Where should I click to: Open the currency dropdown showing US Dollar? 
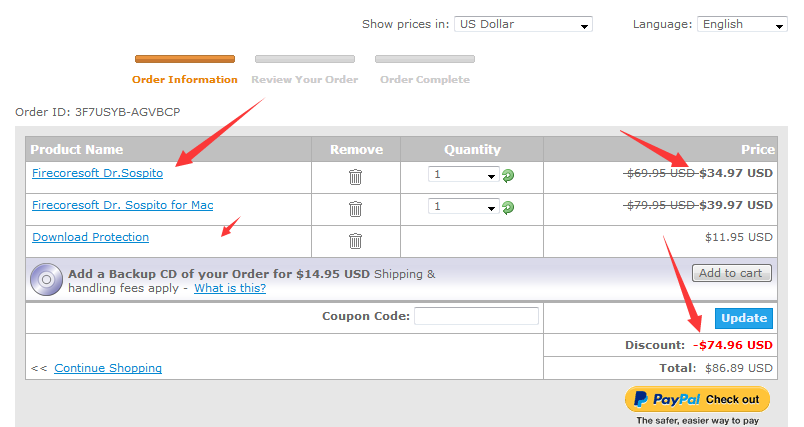coord(522,24)
